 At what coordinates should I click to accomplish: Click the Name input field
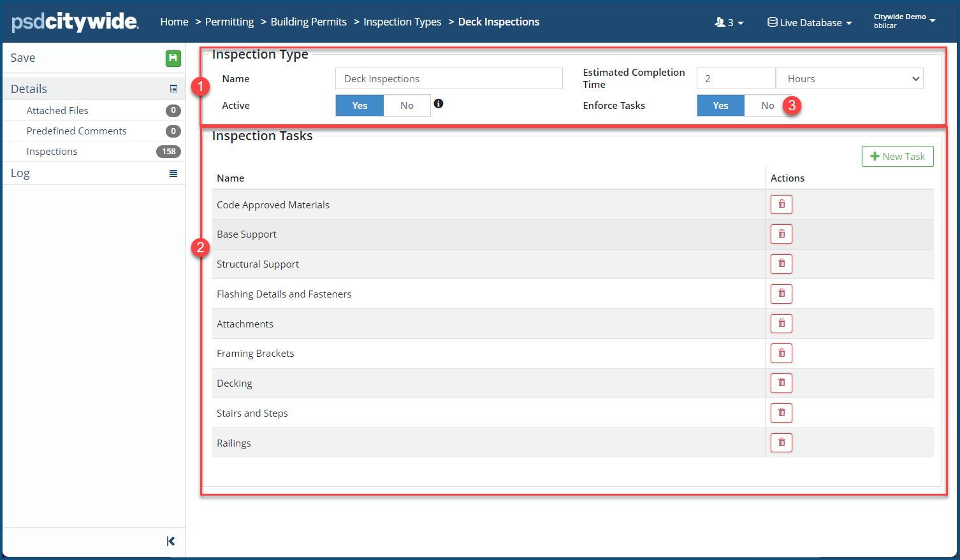pyautogui.click(x=448, y=79)
